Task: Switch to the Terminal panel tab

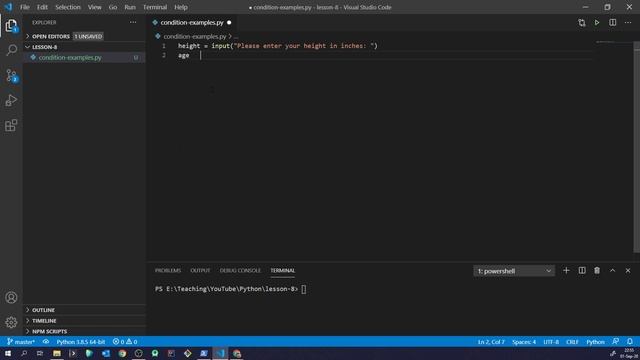Action: point(282,271)
